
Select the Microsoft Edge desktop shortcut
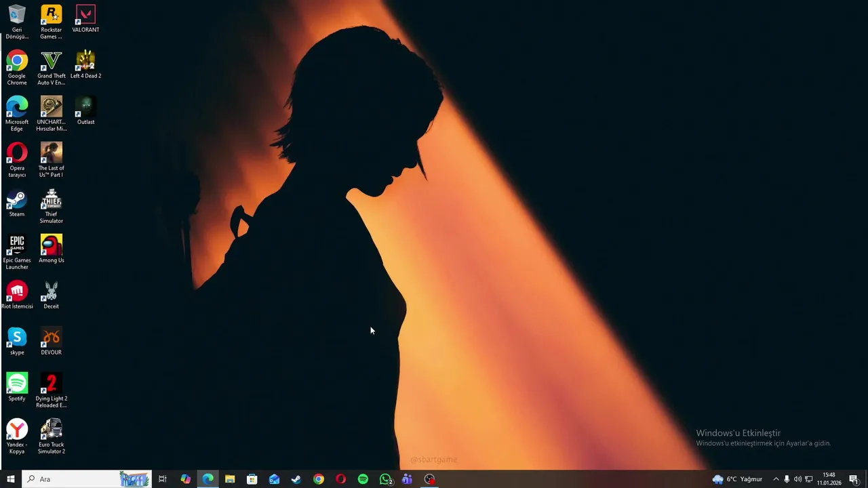17,114
